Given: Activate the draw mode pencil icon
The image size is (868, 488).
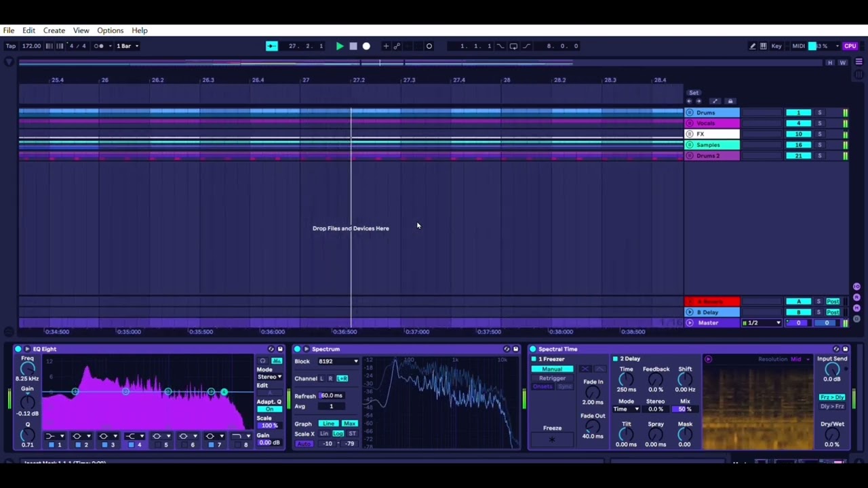Looking at the screenshot, I should pyautogui.click(x=752, y=46).
